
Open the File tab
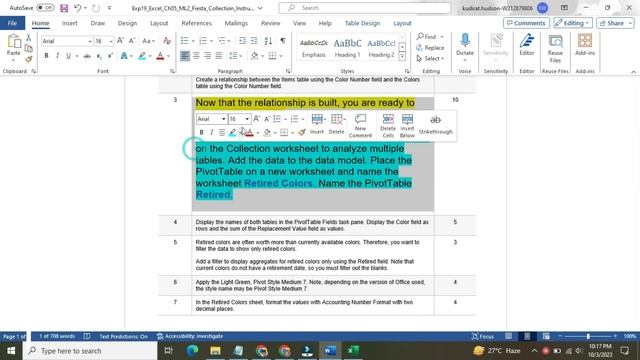[12, 23]
